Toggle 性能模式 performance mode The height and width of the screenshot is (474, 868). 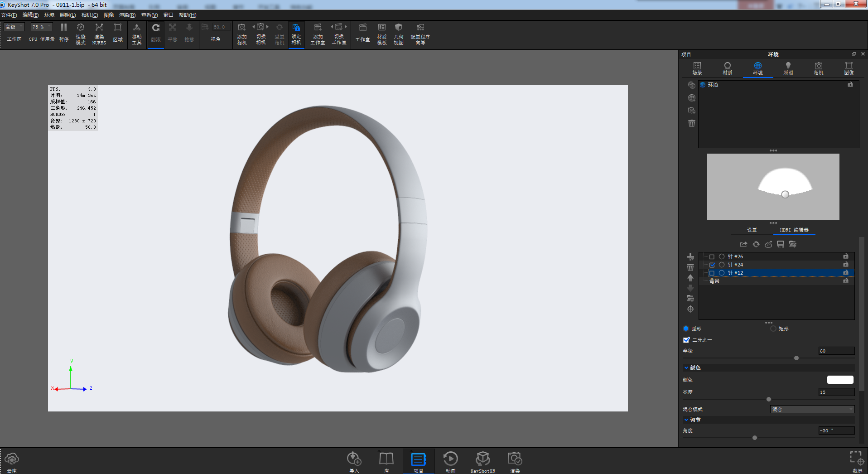coord(81,34)
